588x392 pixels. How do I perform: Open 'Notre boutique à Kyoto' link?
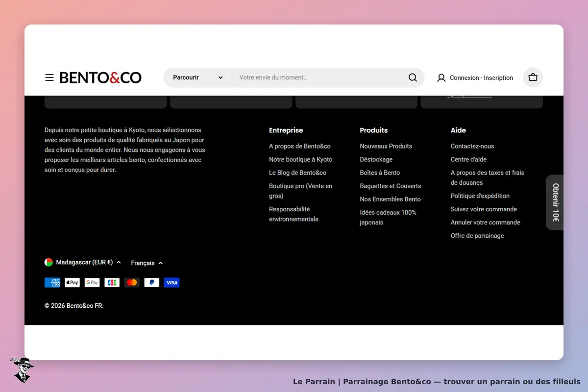click(300, 159)
